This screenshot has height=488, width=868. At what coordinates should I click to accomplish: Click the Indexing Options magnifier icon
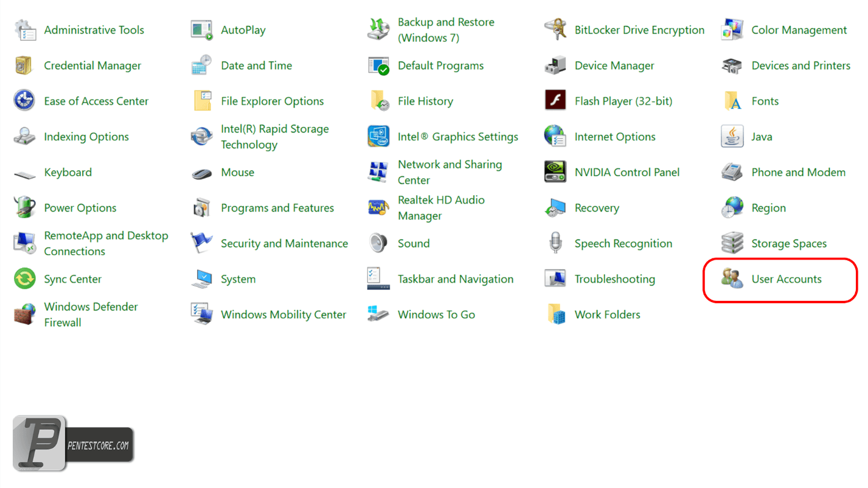click(24, 137)
